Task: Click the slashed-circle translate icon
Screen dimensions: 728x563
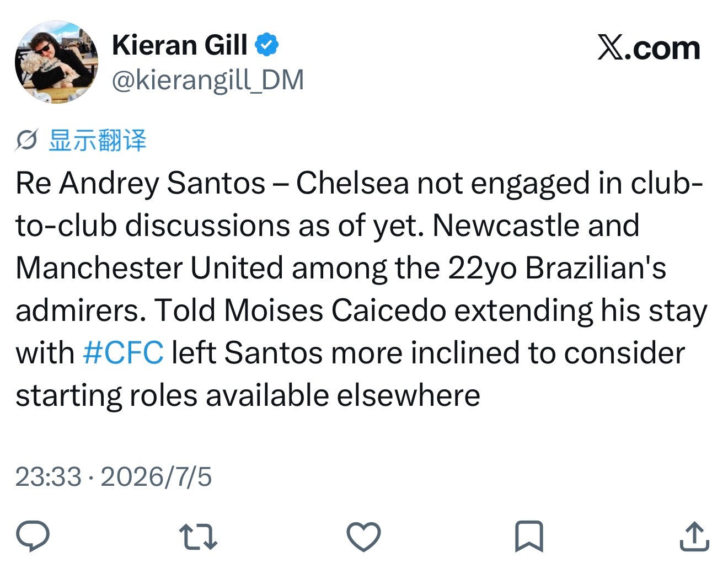Action: (26, 140)
